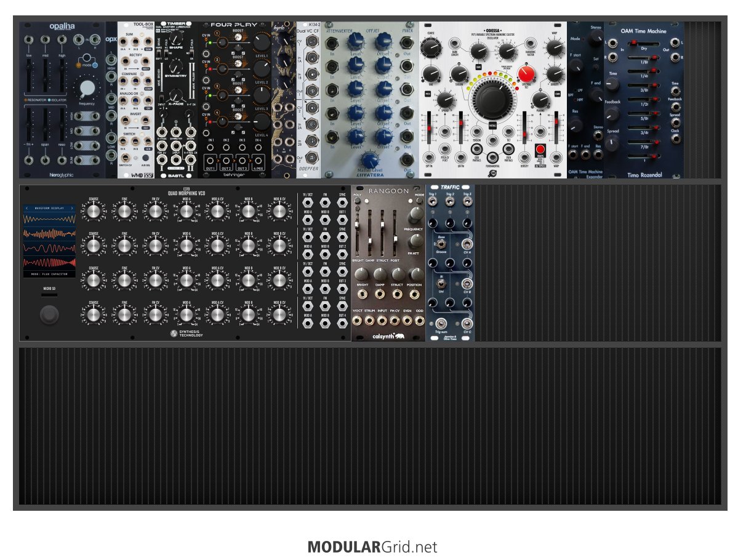Click the Odessa ODD PARTIALS jack
This screenshot has height=560, width=746.
coord(476,148)
